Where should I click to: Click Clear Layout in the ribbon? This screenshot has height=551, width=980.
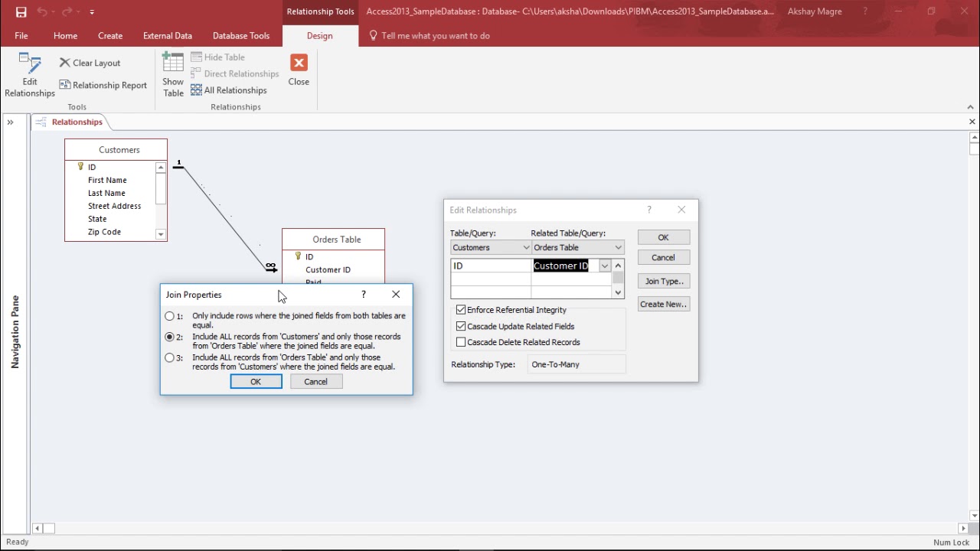coord(90,63)
